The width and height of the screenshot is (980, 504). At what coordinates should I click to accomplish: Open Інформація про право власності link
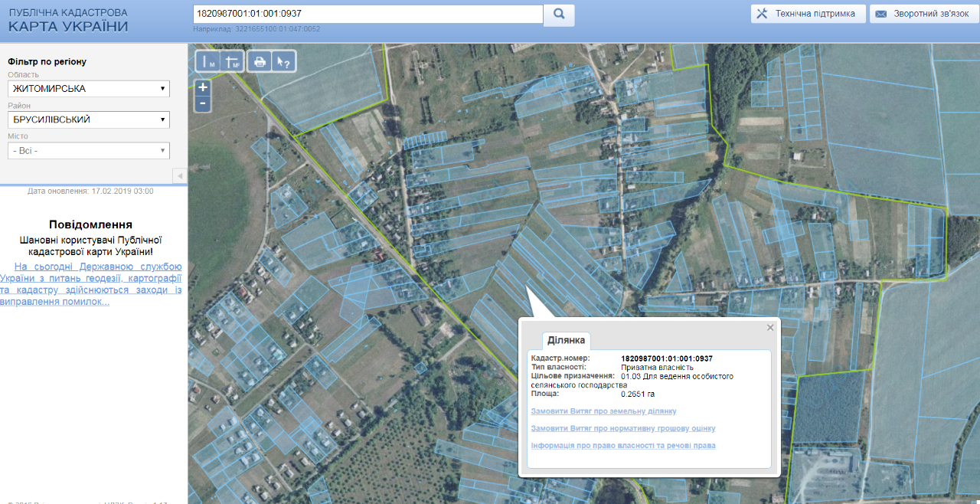(623, 445)
